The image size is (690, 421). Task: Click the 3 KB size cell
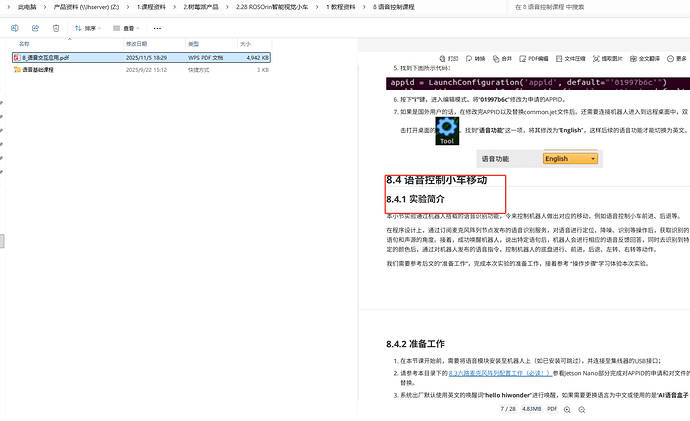tap(263, 70)
